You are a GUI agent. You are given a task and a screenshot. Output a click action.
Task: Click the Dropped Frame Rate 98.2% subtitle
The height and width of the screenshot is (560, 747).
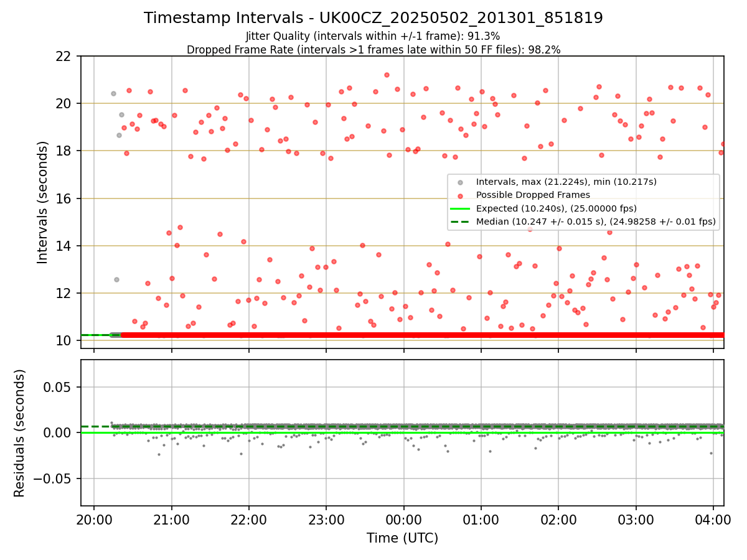(x=374, y=50)
